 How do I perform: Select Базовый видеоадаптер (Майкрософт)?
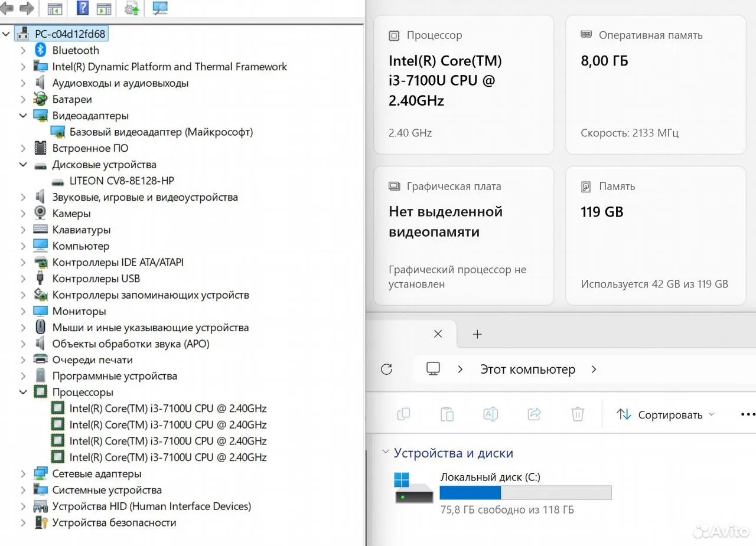(x=161, y=132)
